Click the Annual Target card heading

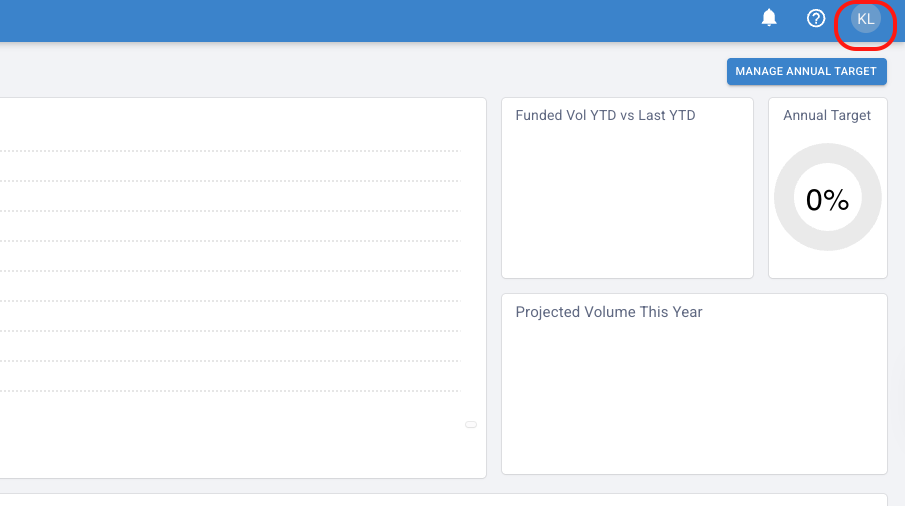pos(827,115)
